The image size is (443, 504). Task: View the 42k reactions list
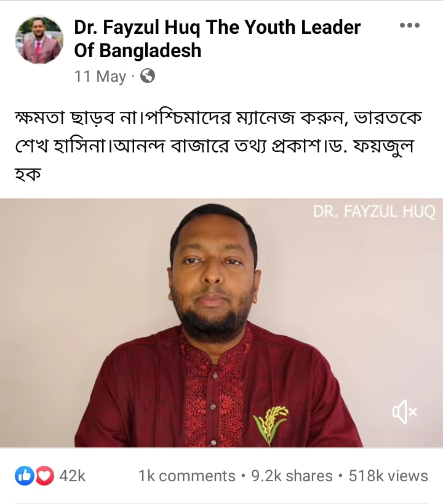(x=73, y=476)
